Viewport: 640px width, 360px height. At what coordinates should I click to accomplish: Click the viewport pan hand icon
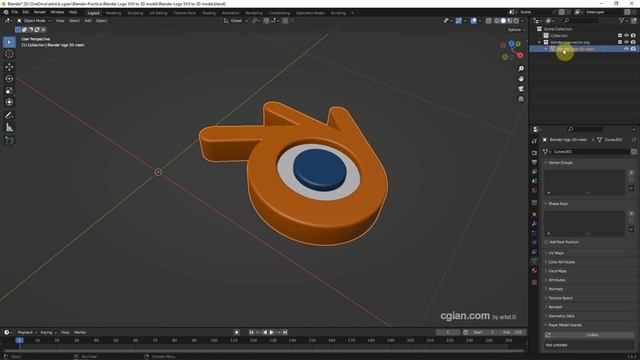click(x=521, y=79)
